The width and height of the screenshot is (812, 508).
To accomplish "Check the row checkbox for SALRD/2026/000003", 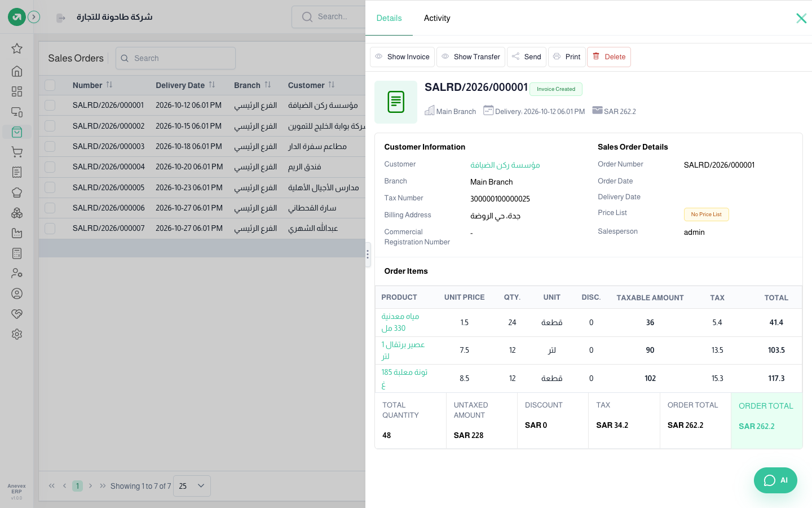I will tap(50, 146).
